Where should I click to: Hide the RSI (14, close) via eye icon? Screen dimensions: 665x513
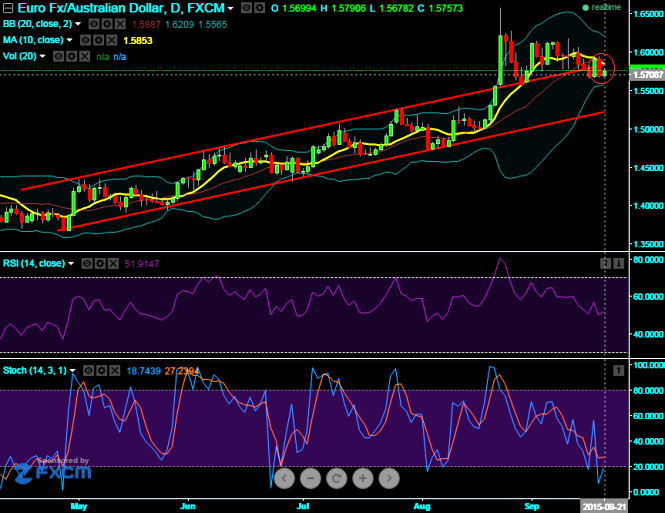87,264
